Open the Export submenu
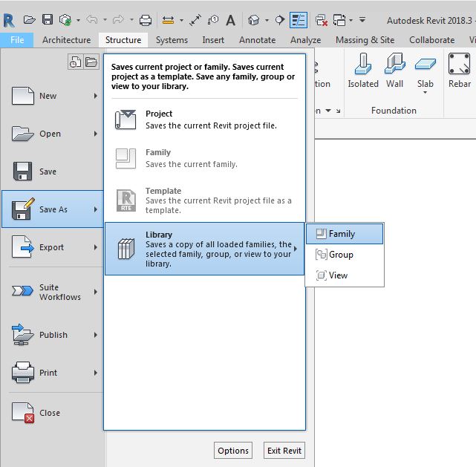 click(53, 247)
